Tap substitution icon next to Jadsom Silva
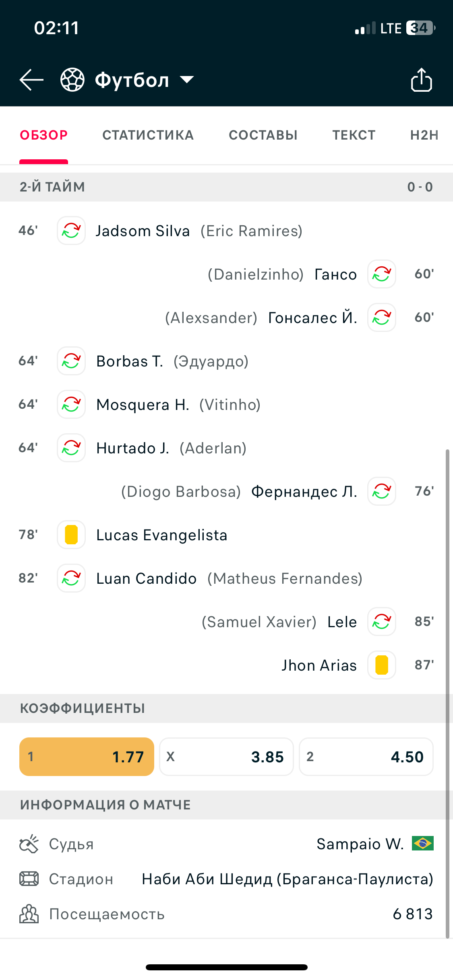The height and width of the screenshot is (980, 453). pos(71,231)
